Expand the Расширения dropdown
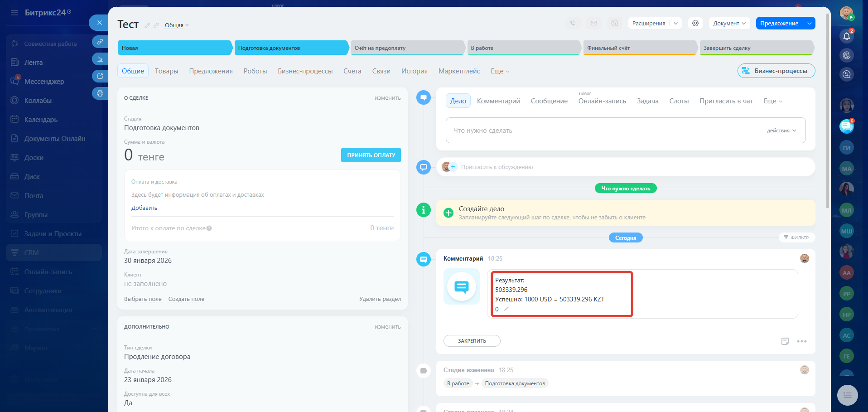 675,24
